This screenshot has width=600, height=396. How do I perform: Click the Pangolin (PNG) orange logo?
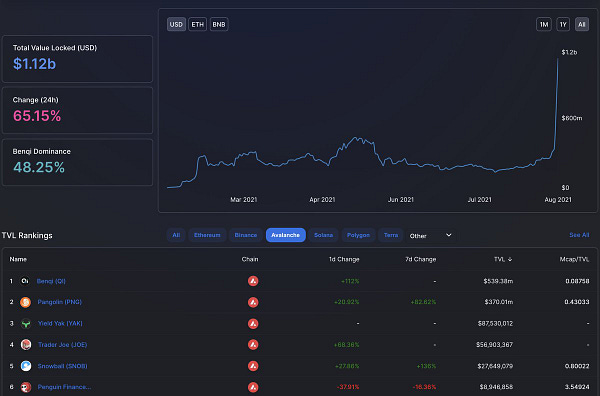click(x=25, y=302)
